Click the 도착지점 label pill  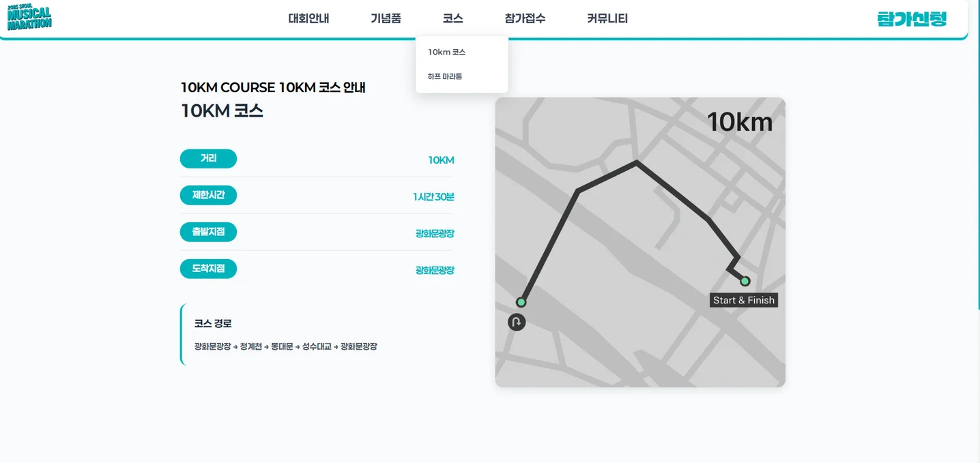(208, 269)
